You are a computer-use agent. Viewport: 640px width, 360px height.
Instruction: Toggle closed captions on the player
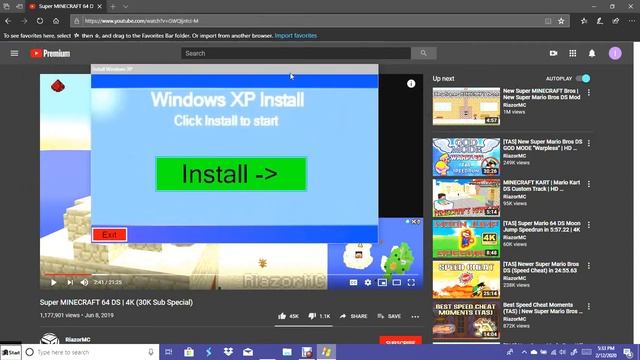click(x=353, y=282)
